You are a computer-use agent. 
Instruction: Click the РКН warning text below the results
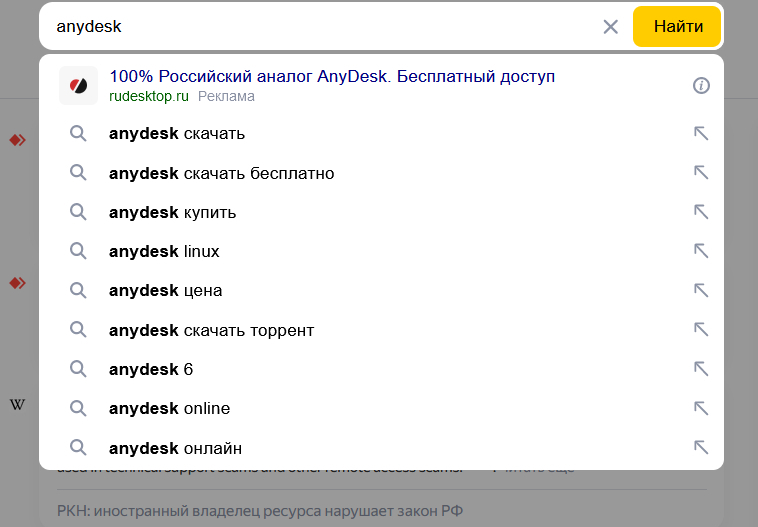pos(260,511)
